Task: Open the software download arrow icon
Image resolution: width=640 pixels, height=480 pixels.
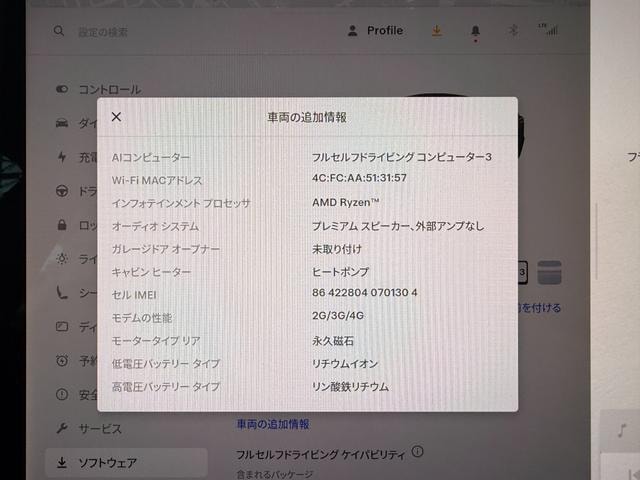Action: [437, 31]
